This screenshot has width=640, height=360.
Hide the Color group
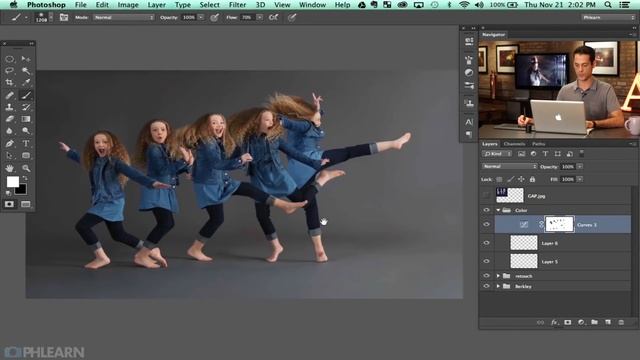click(x=486, y=210)
